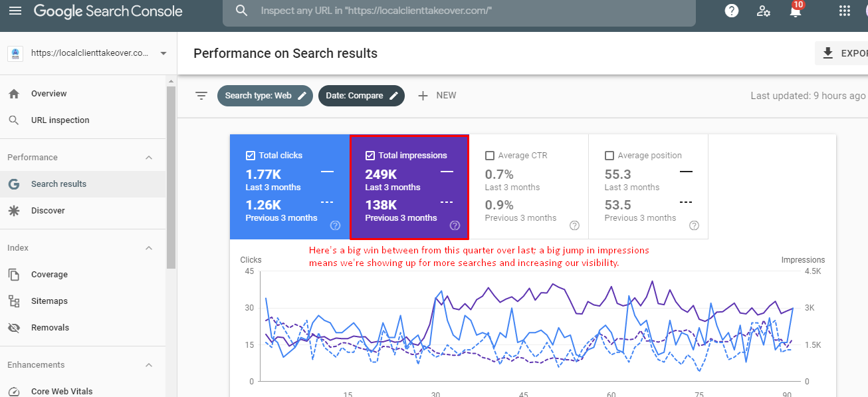Image resolution: width=868 pixels, height=397 pixels.
Task: Click the Overview home icon
Action: 14,94
